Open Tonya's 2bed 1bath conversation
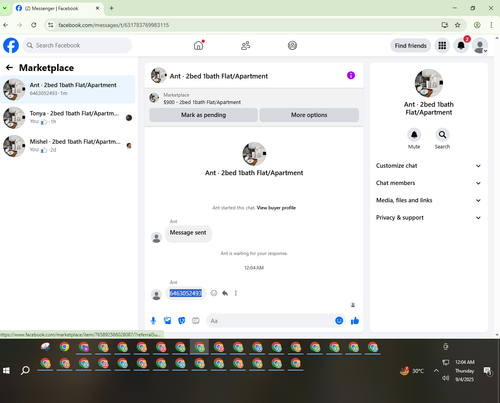 68,117
